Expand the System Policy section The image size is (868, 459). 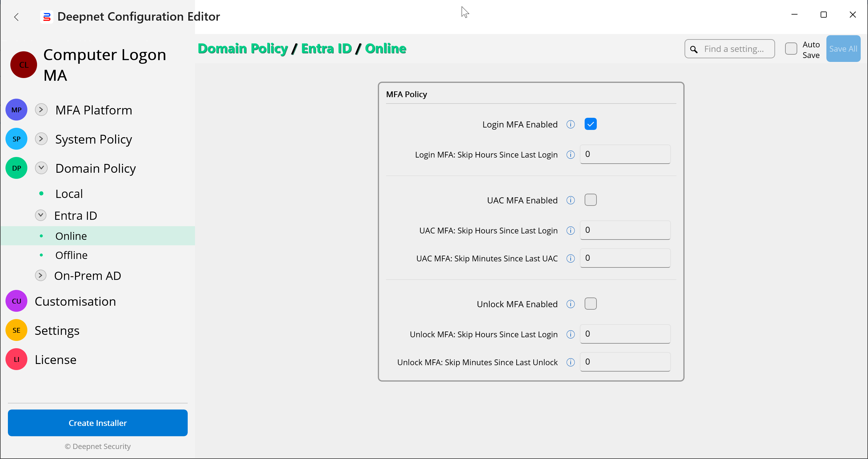[x=41, y=139]
